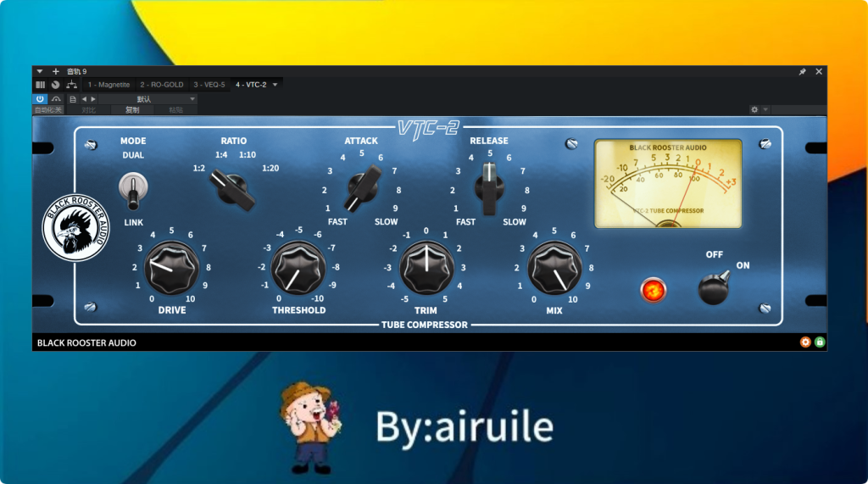Click the 复制 copy button
Image resolution: width=868 pixels, height=484 pixels.
pos(131,109)
